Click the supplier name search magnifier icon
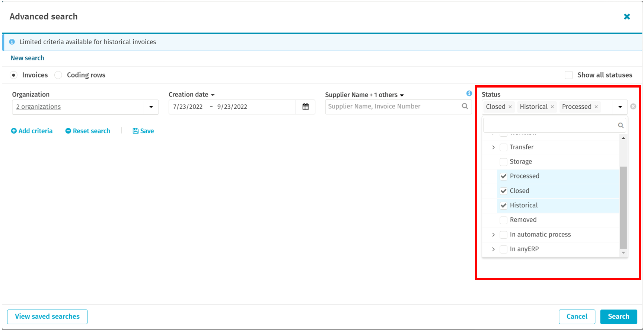 pyautogui.click(x=465, y=106)
